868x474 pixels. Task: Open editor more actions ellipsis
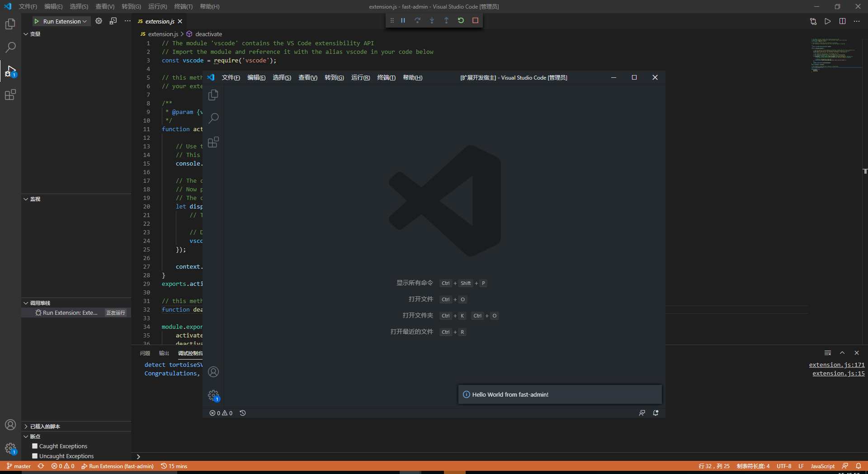point(857,21)
